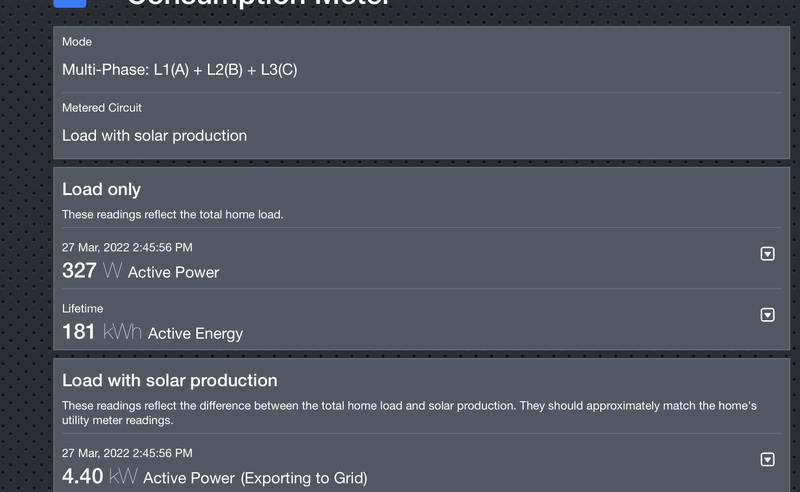Select the Multi-Phase L1(A) + L2(B) + L3(C) value
Image resolution: width=800 pixels, height=492 pixels.
179,70
